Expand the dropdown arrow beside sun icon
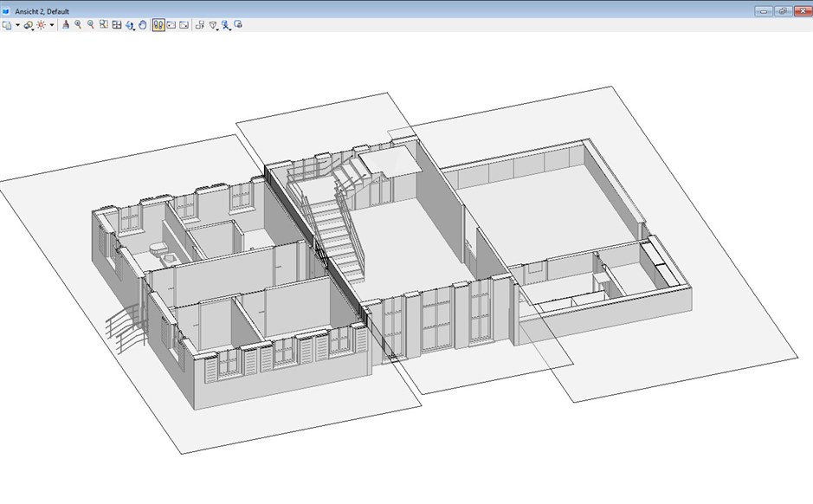 coord(51,25)
